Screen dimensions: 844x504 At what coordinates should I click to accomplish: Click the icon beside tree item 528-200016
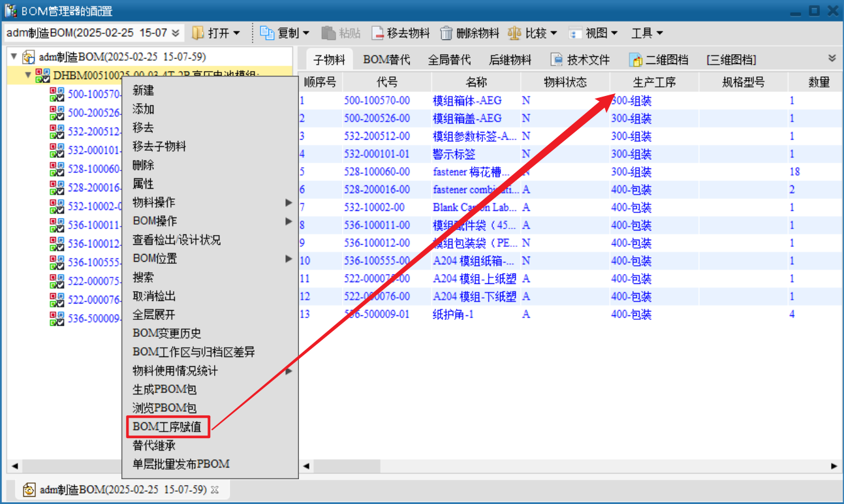pyautogui.click(x=57, y=187)
